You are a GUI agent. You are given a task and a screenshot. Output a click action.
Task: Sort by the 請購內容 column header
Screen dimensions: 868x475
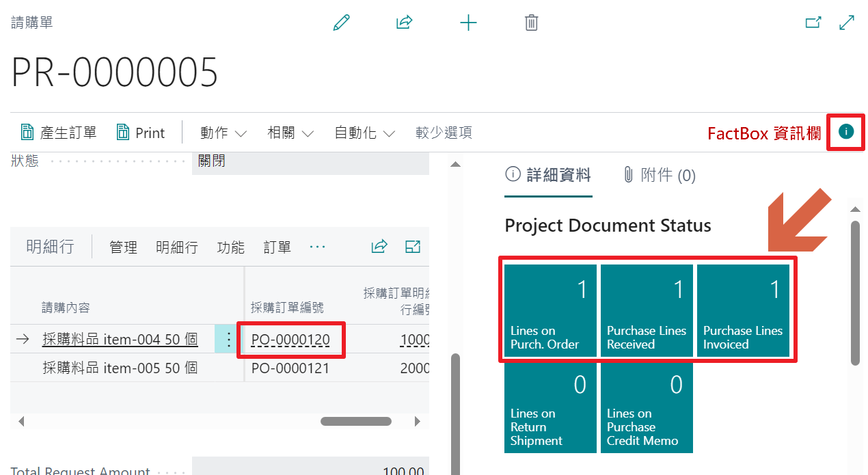click(66, 308)
